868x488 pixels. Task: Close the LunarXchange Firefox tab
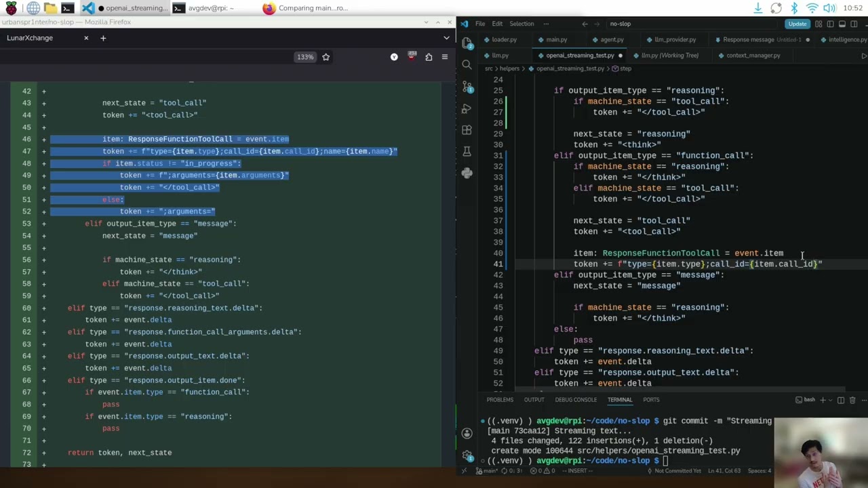pyautogui.click(x=86, y=38)
